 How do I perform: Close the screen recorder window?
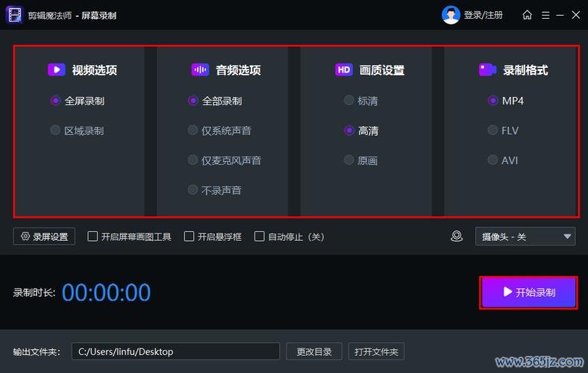click(575, 15)
